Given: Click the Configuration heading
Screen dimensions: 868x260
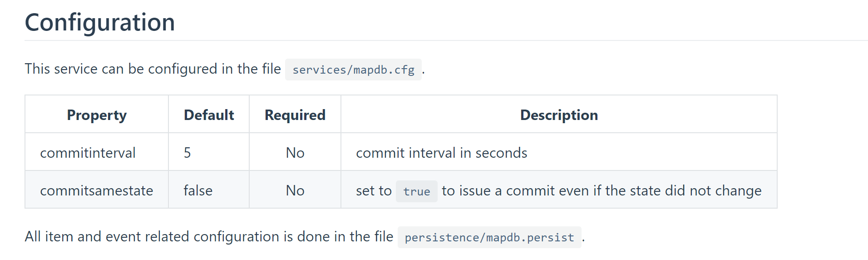Looking at the screenshot, I should pyautogui.click(x=100, y=22).
